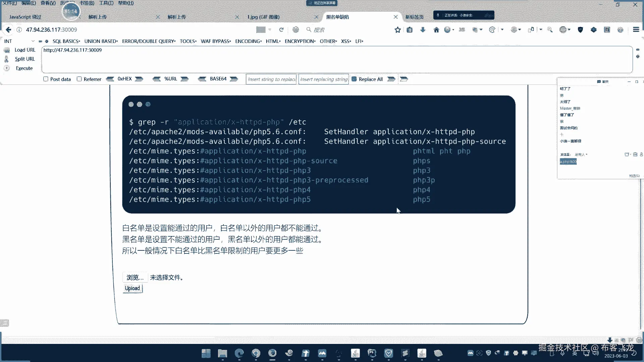Click the browser back arrow button
The height and width of the screenshot is (362, 644).
[x=8, y=29]
